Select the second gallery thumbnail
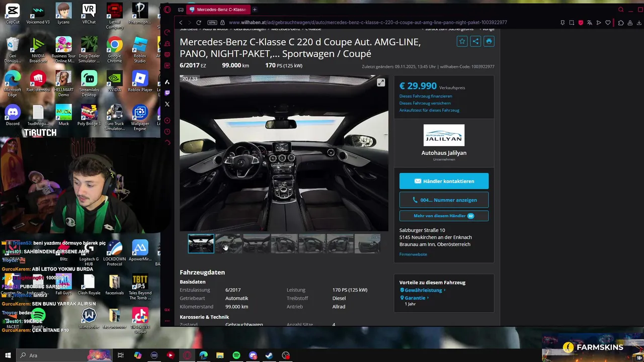The width and height of the screenshot is (644, 362). tap(228, 243)
